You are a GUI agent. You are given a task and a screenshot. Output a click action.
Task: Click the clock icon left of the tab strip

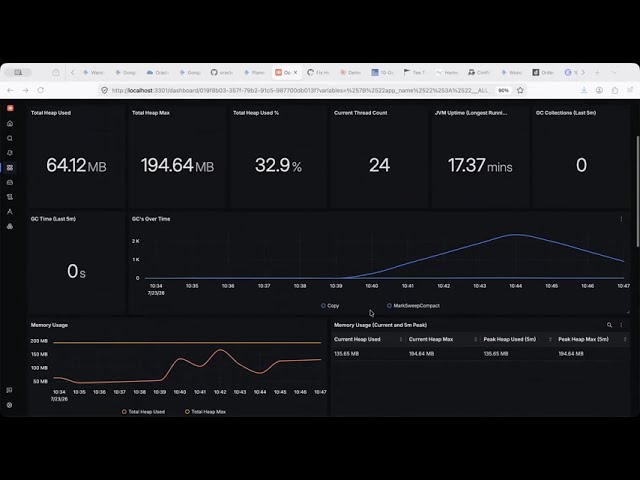(x=56, y=72)
